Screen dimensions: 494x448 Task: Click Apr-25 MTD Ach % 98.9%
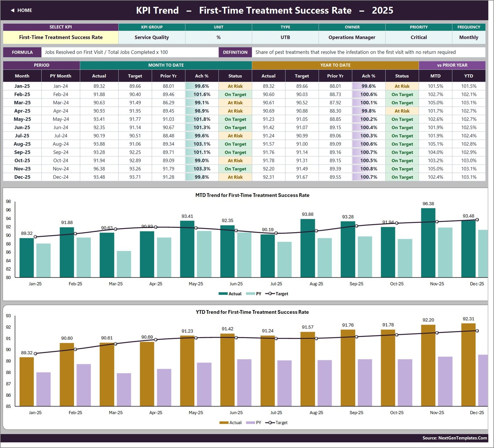tap(202, 111)
